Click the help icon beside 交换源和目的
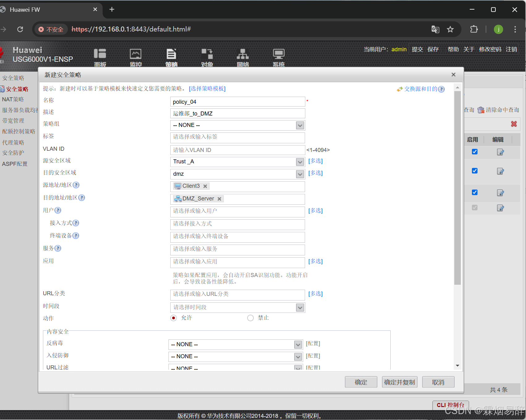This screenshot has width=526, height=420. click(442, 89)
